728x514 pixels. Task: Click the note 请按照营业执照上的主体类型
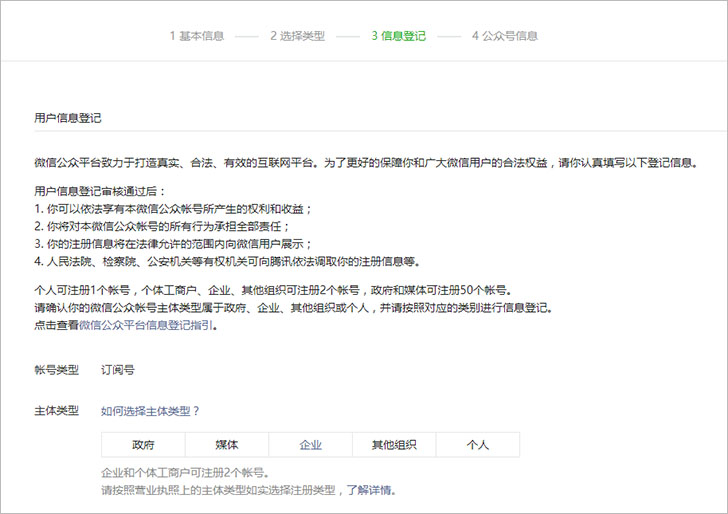tap(224, 490)
